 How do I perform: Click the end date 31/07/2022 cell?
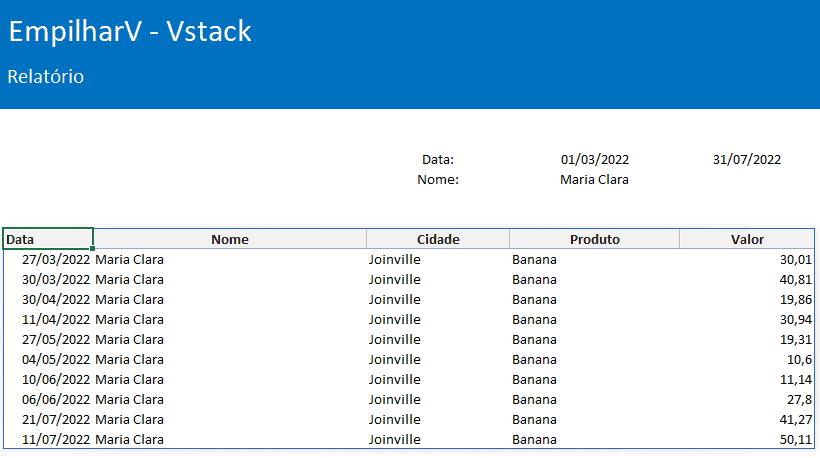pos(747,159)
